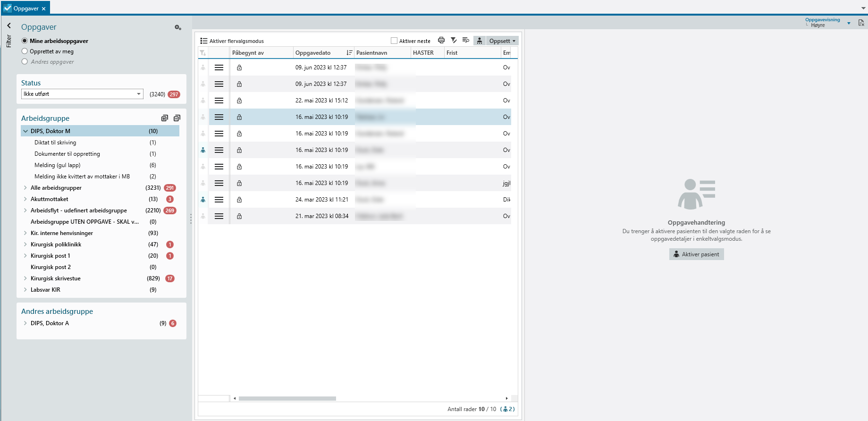Viewport: 868px width, 421px height.
Task: Click the printer icon in task toolbar
Action: click(441, 41)
